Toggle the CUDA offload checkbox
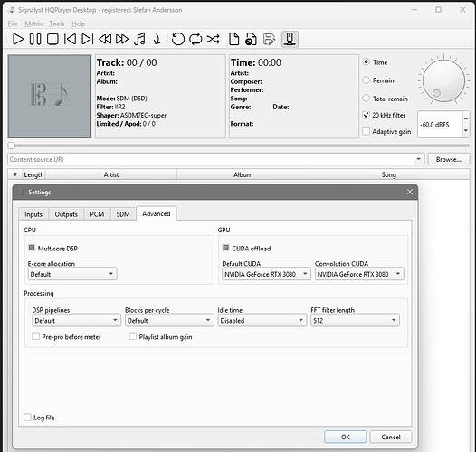Viewport: 476px width, 452px height. (x=225, y=248)
